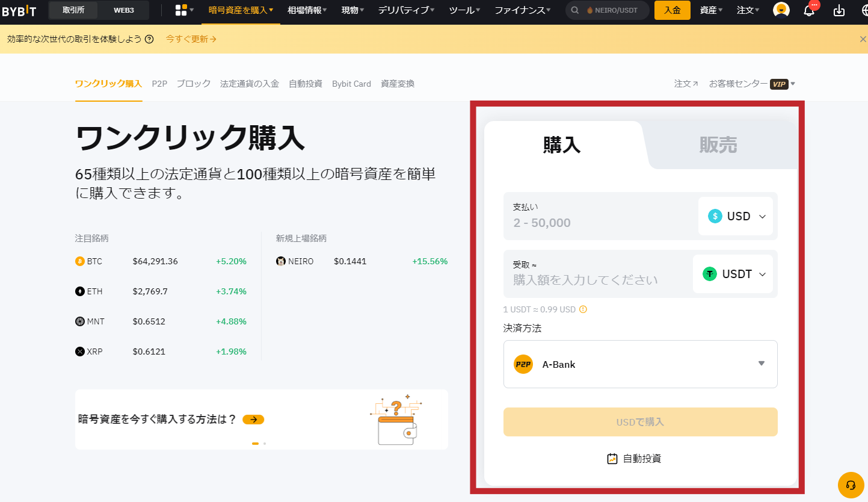Image resolution: width=868 pixels, height=502 pixels.
Task: Select the 資産変換 tab
Action: coord(398,84)
